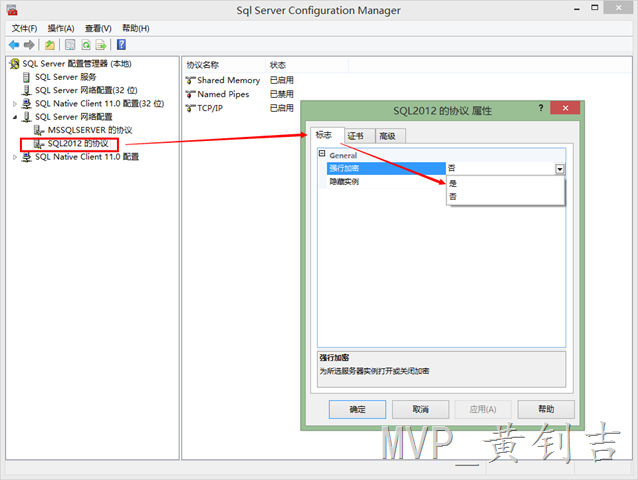Select SQL Server 服务 tree item
Viewport: 638px width, 480px height.
point(66,77)
